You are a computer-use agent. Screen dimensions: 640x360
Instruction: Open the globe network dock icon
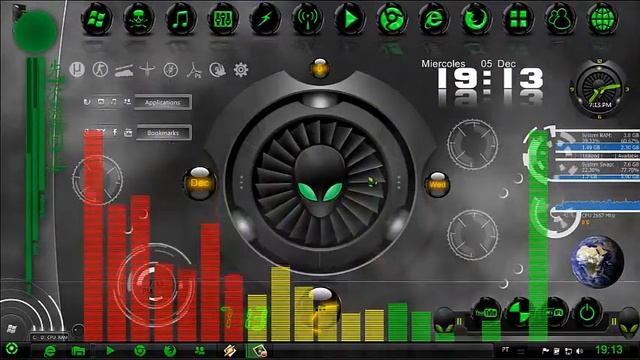[x=602, y=19]
